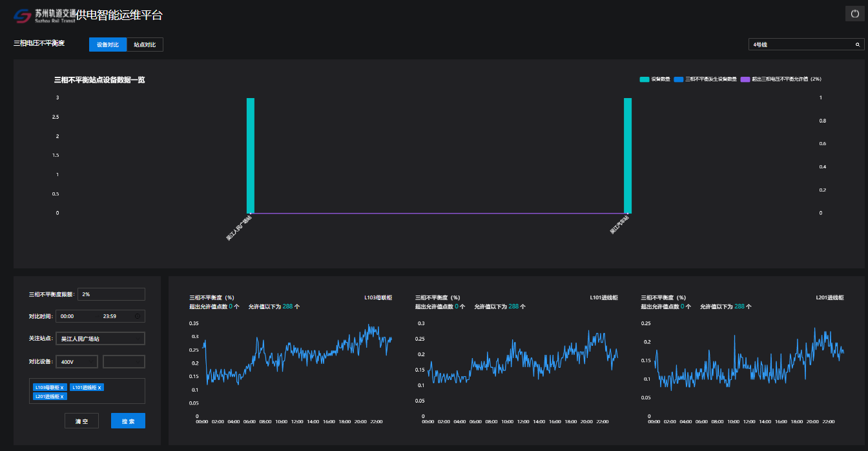Click the L201进线柜 line chart plot

tap(749, 369)
